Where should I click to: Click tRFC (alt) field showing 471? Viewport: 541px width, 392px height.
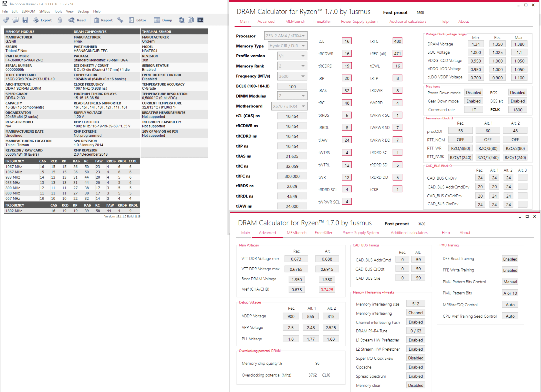point(397,54)
